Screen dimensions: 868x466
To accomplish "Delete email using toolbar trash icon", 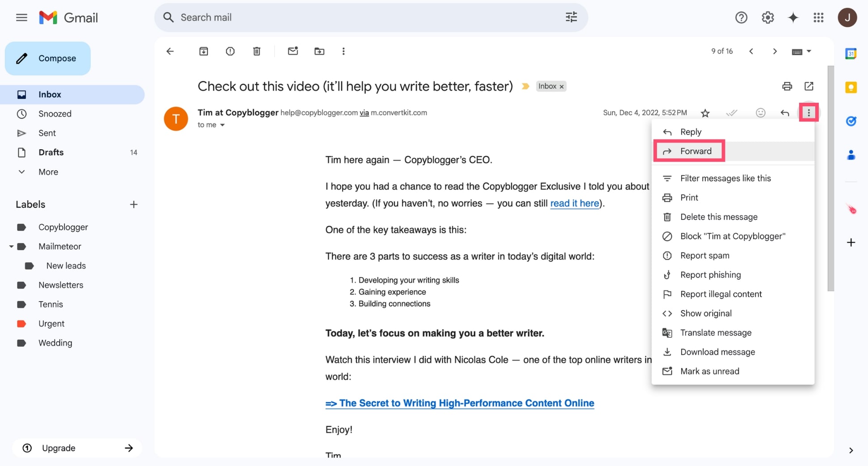I will (x=257, y=51).
